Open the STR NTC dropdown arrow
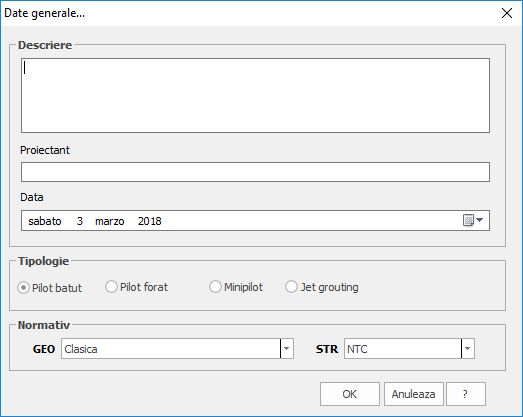523x417 pixels. pos(468,349)
